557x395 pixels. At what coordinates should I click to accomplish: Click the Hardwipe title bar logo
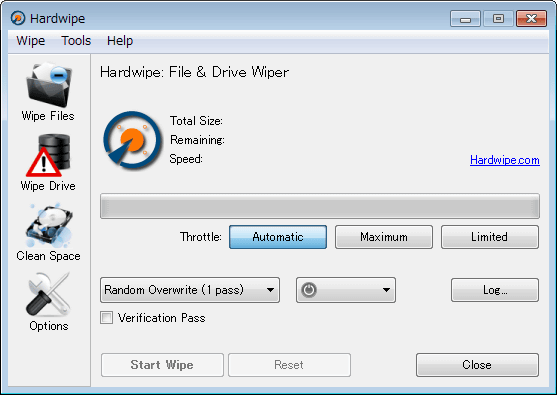point(18,18)
